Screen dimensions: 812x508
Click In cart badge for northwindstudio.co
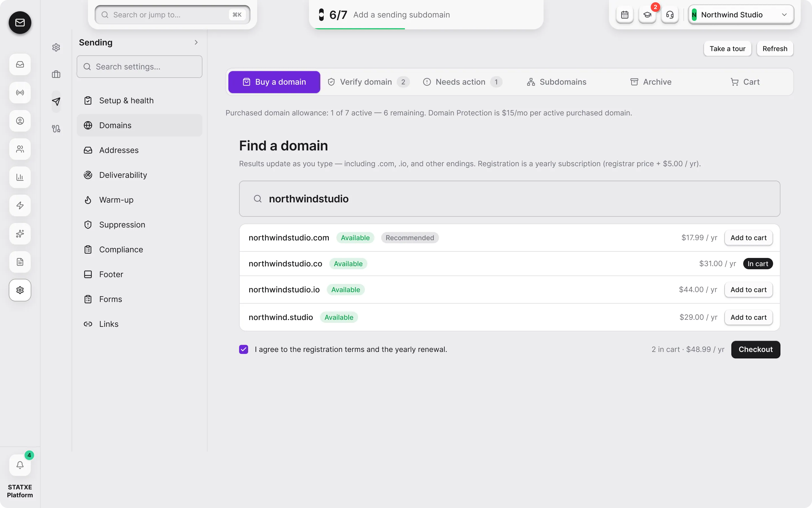[x=758, y=264]
